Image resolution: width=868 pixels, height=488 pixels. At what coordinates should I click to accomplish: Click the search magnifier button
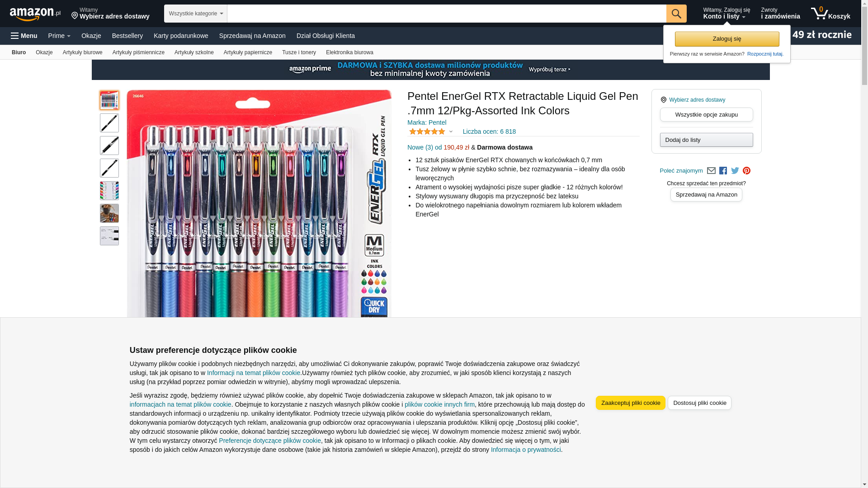(x=676, y=14)
